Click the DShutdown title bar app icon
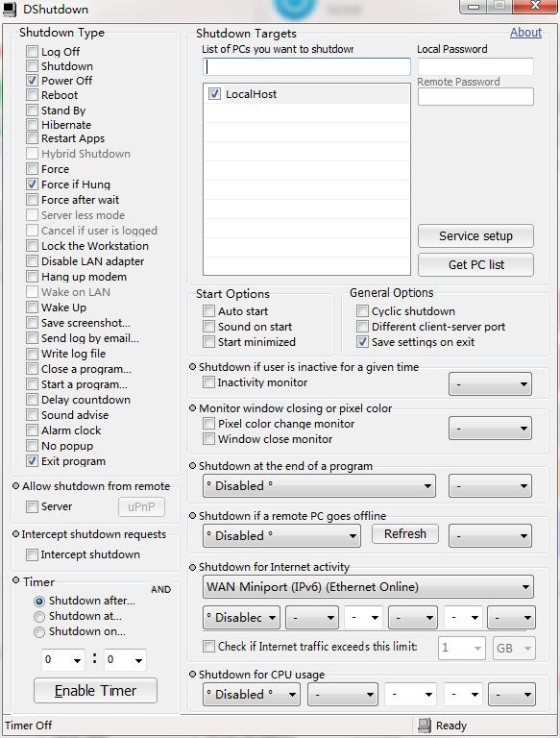The height and width of the screenshot is (738, 560). click(x=10, y=9)
